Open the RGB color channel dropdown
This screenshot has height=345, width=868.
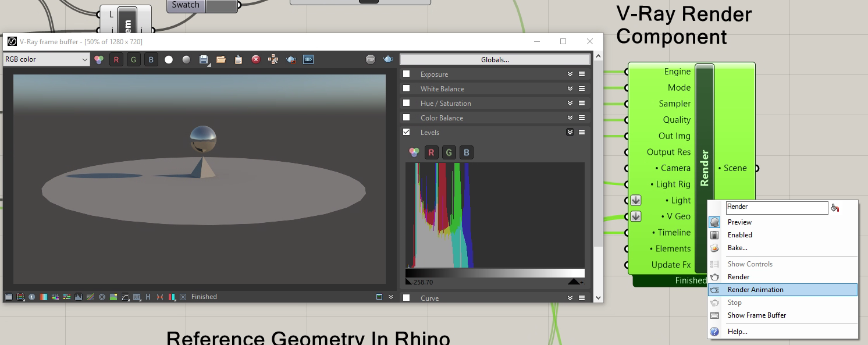coord(47,59)
